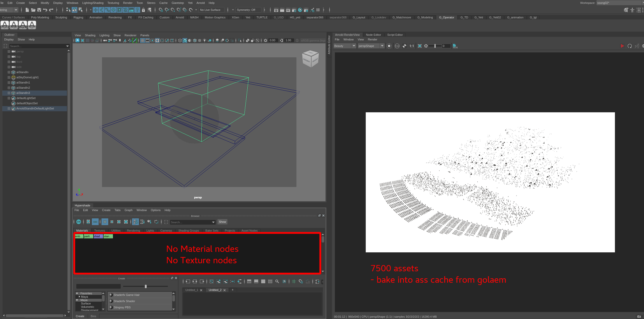This screenshot has height=319, width=644.
Task: Open the Beauty AOV dropdown in Arnold RenderView
Action: [354, 46]
